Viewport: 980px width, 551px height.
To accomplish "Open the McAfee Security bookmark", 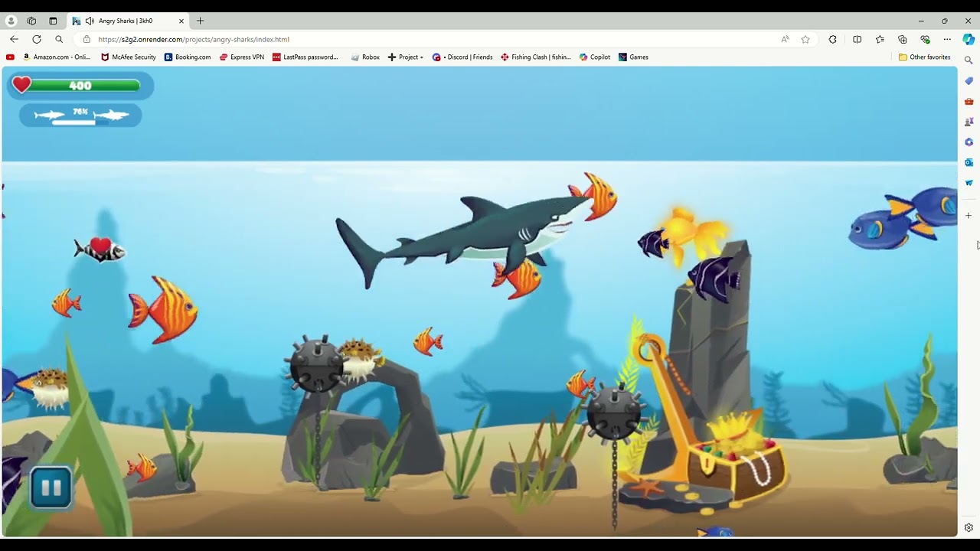I will click(x=129, y=57).
